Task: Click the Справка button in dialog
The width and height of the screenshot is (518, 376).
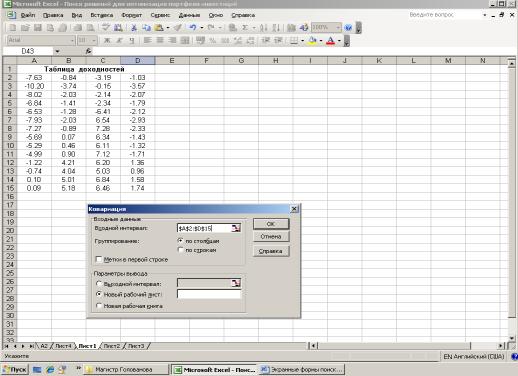Action: pos(271,251)
